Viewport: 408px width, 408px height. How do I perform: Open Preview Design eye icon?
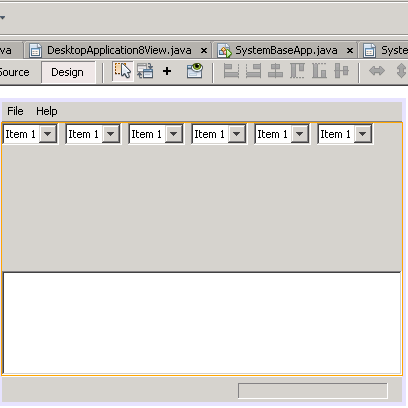[195, 71]
